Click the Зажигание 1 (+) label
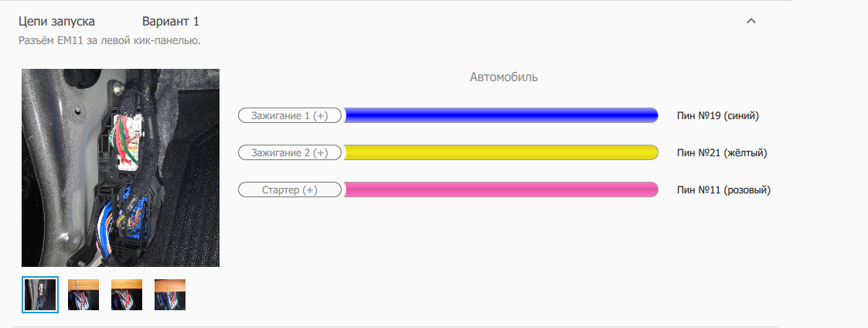The height and width of the screenshot is (328, 868). pyautogui.click(x=289, y=116)
